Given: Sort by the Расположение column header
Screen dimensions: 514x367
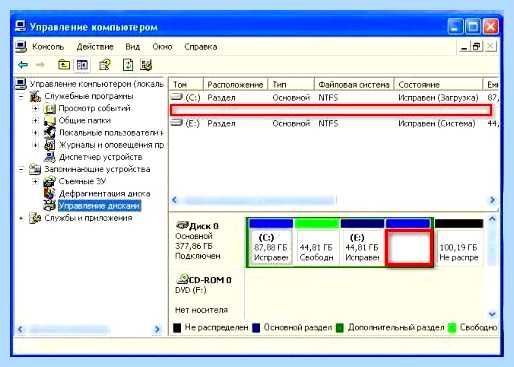Looking at the screenshot, I should coord(236,85).
